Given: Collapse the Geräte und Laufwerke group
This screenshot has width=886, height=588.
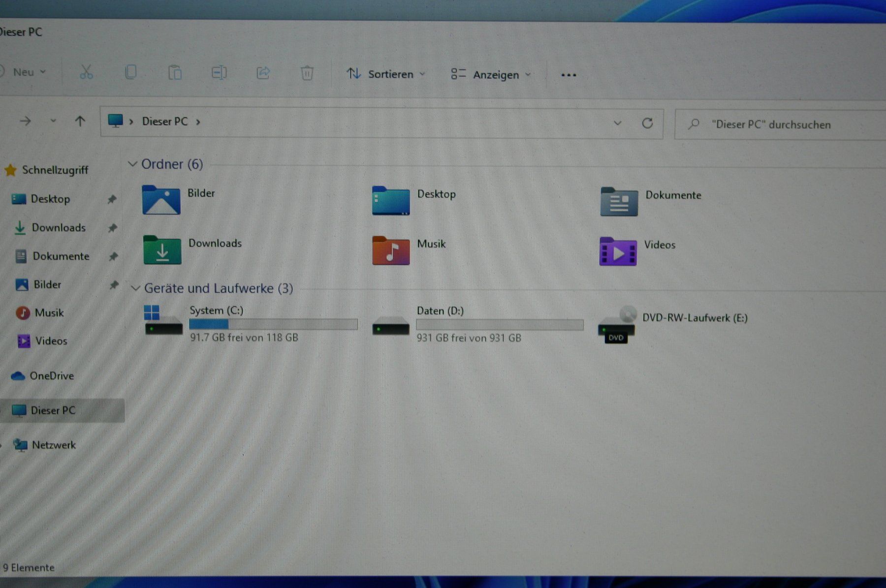Looking at the screenshot, I should (x=135, y=288).
